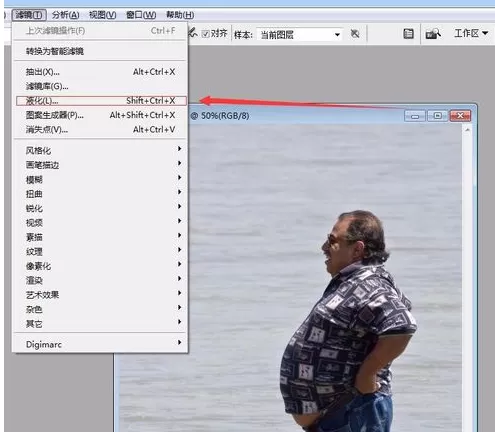Open the 滤镜(T) menu in menu bar

click(29, 15)
